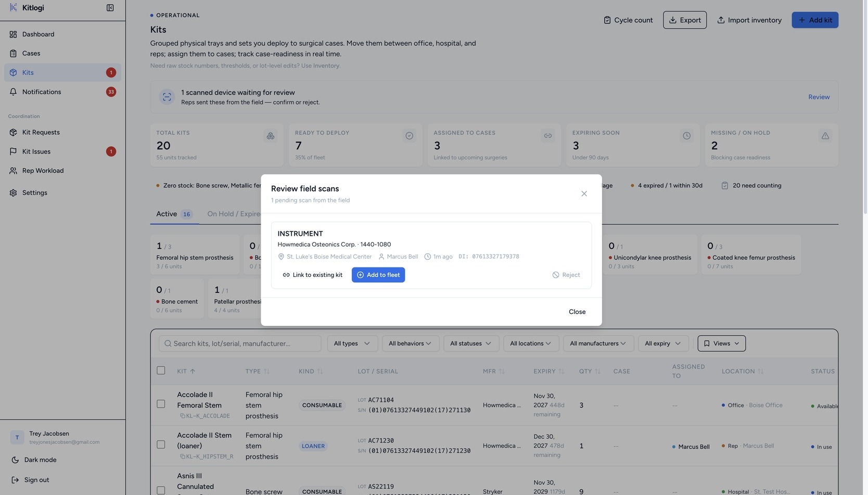Switch to the Active tab
Screen dimensions: 868x495
click(174, 214)
